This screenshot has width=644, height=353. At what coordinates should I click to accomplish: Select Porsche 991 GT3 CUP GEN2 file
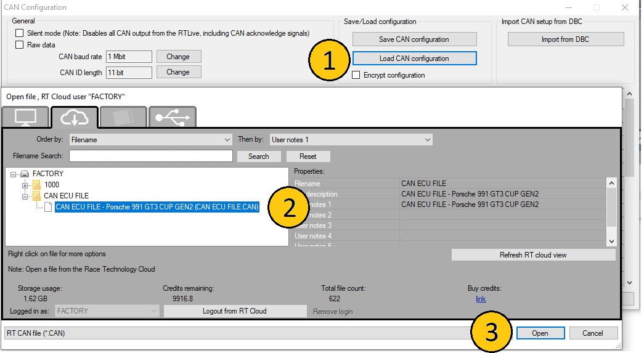pyautogui.click(x=157, y=207)
